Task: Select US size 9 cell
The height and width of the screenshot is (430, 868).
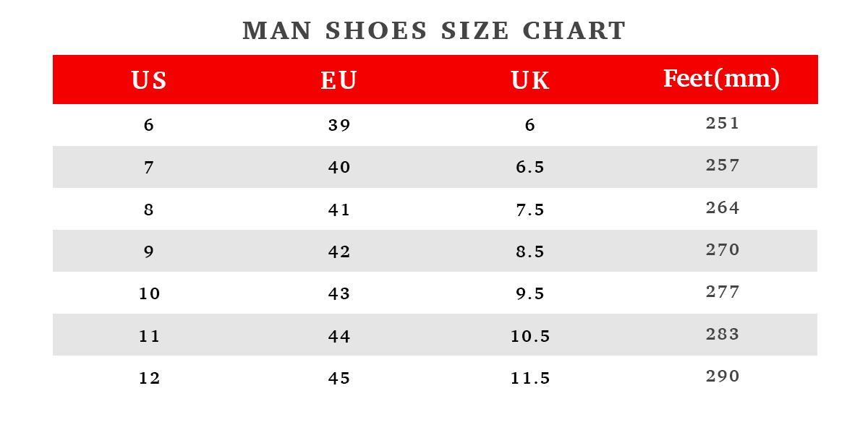Action: 149,252
